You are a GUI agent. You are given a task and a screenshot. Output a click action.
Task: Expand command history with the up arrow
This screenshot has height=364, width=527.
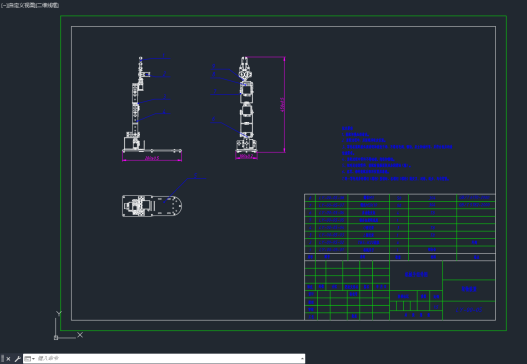tap(302, 359)
